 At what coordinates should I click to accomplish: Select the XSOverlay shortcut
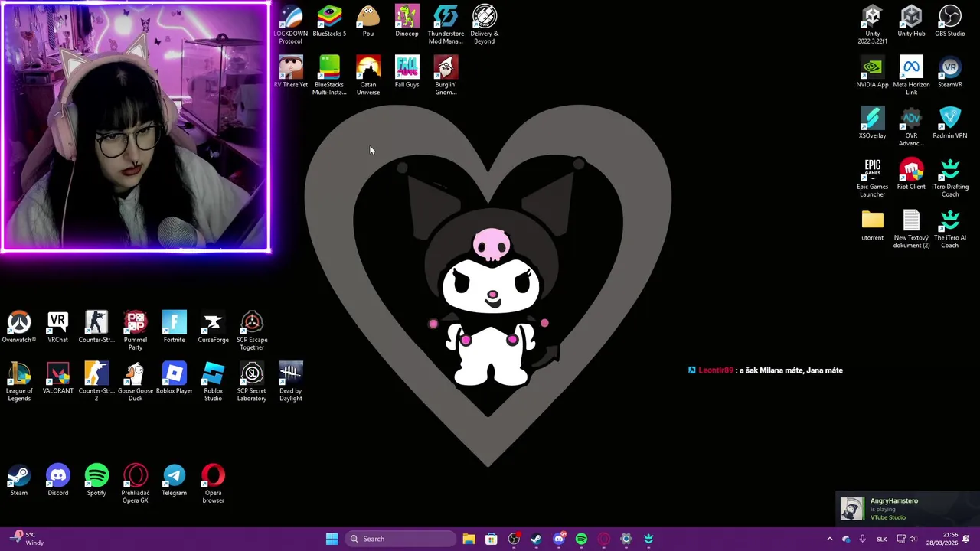[x=873, y=123]
